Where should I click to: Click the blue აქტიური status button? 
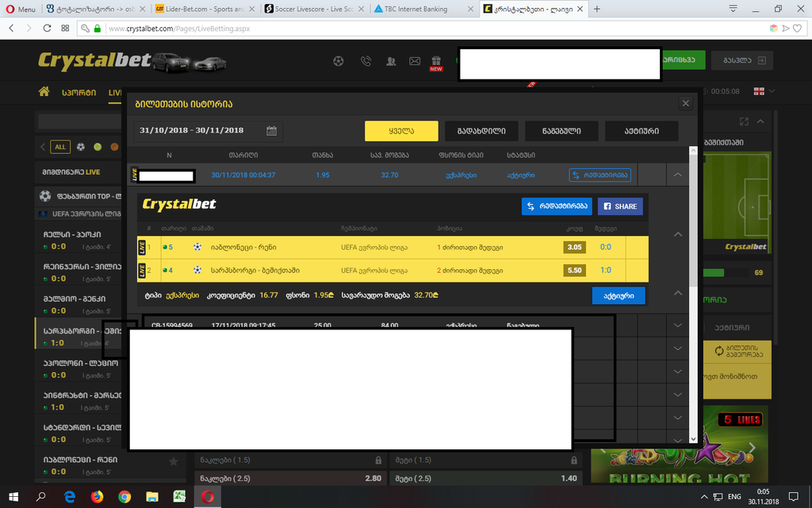pyautogui.click(x=619, y=295)
